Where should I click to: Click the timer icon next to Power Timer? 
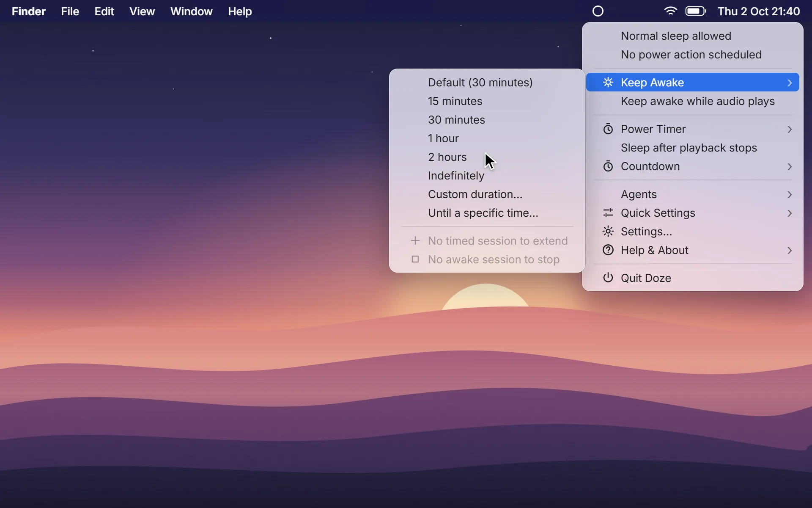click(608, 129)
